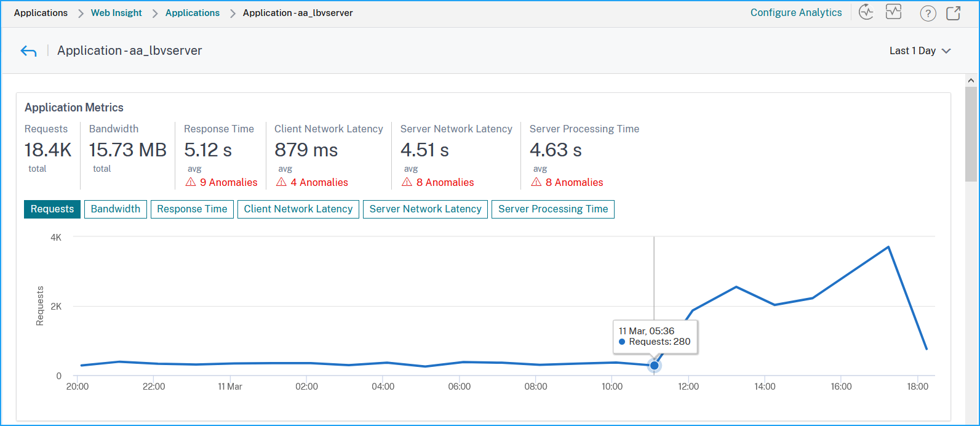Go to the teal Applications breadcrumb link

(x=193, y=13)
